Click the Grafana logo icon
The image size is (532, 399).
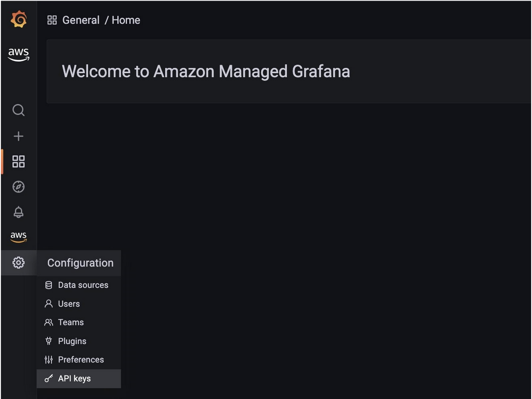click(18, 20)
